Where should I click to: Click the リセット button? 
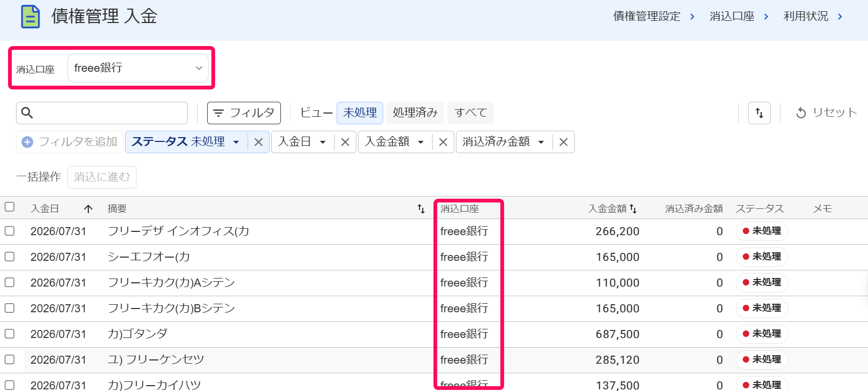tap(827, 113)
